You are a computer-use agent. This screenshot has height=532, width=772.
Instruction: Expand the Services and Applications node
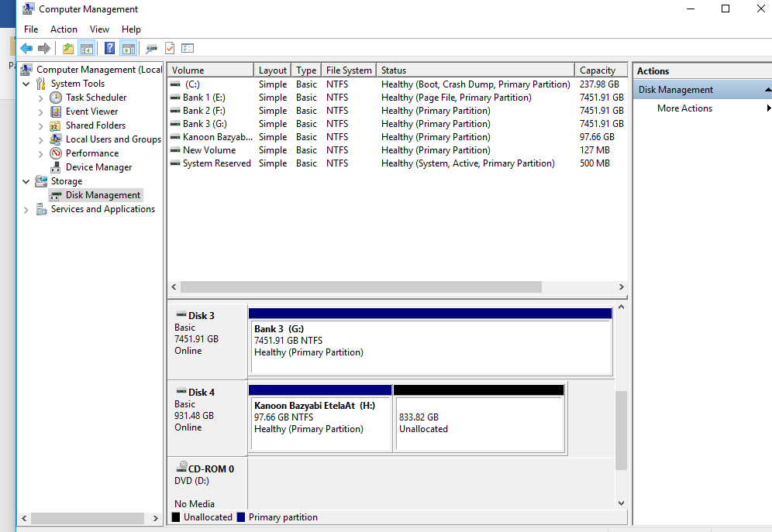(x=26, y=209)
